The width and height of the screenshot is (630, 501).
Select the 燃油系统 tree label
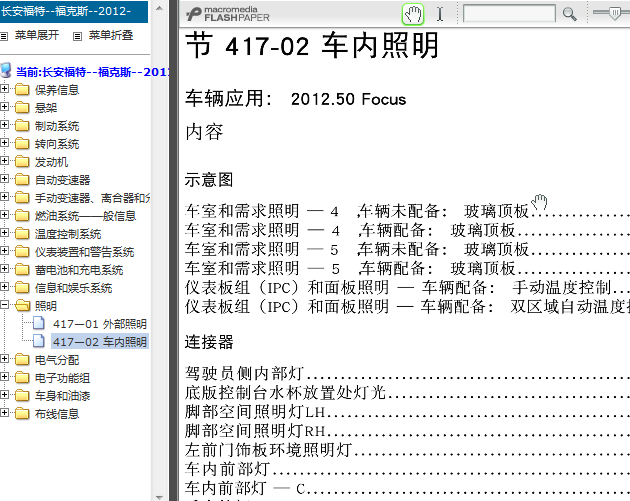[85, 216]
